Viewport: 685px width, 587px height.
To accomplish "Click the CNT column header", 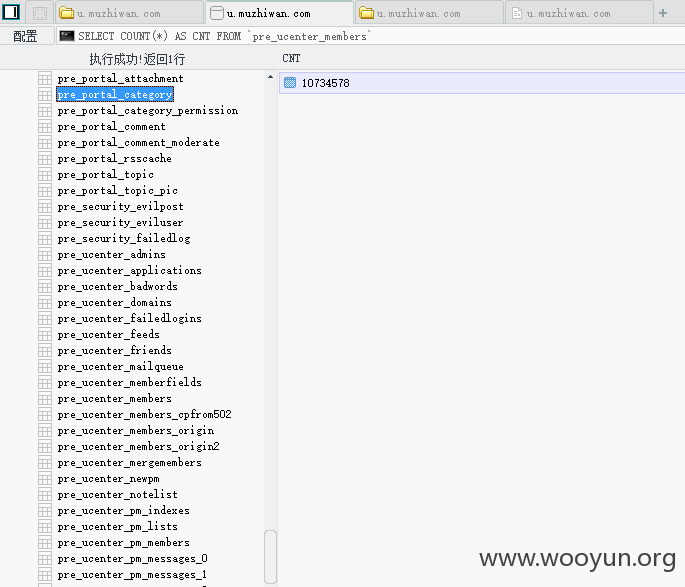I will pyautogui.click(x=291, y=58).
